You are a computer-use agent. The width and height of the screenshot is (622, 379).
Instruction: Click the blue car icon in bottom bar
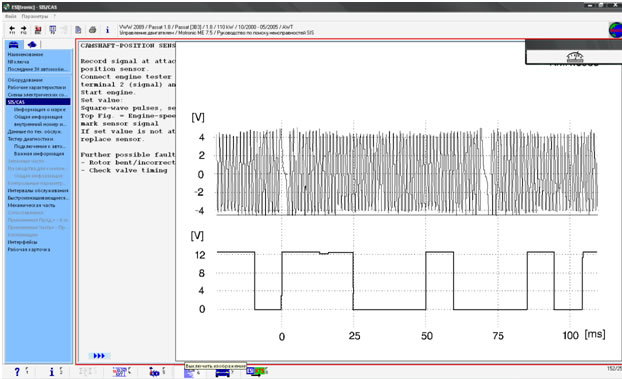pos(222,373)
